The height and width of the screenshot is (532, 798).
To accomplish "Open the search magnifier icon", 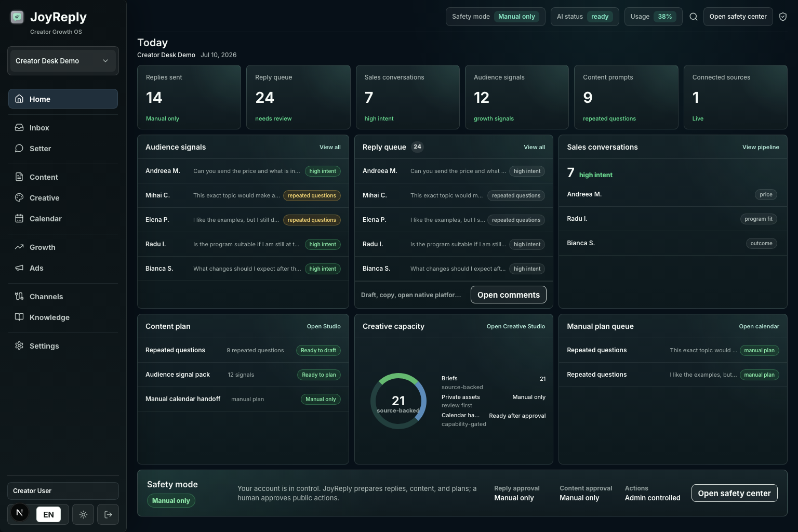I will coord(693,17).
